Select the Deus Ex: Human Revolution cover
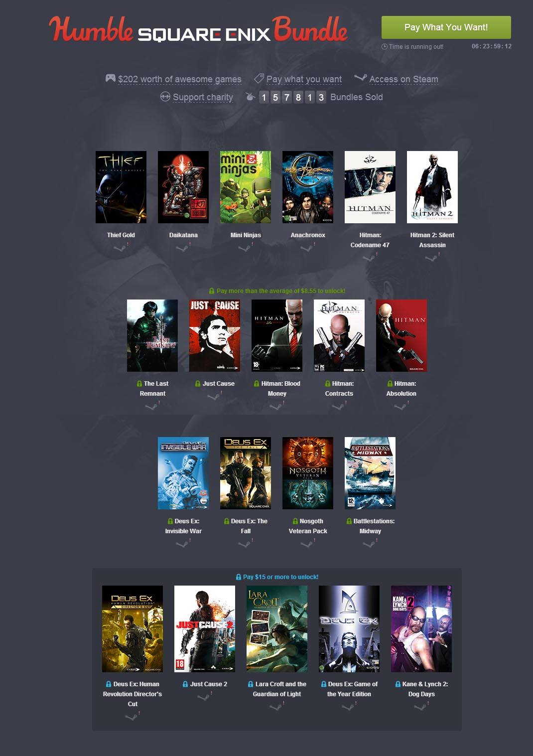The width and height of the screenshot is (533, 756). tap(133, 629)
